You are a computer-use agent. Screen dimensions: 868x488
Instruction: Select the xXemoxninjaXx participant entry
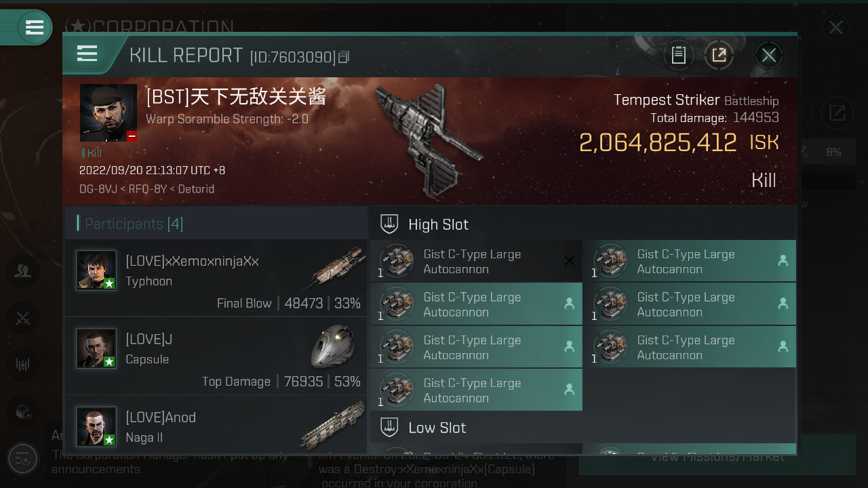(x=216, y=277)
